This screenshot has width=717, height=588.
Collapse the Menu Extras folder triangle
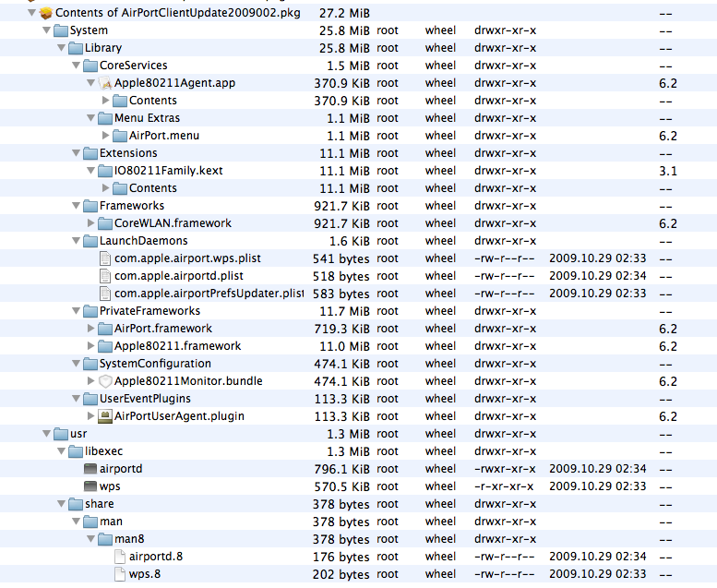pos(91,118)
